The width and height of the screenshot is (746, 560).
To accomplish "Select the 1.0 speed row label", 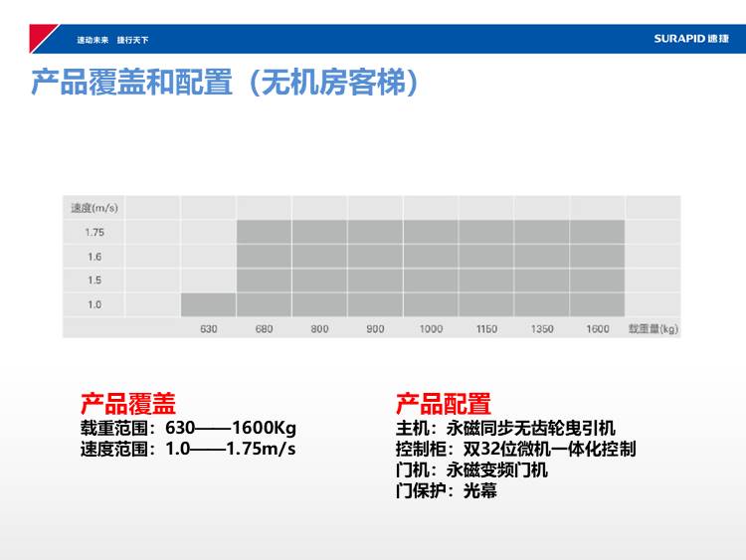I will [x=94, y=304].
